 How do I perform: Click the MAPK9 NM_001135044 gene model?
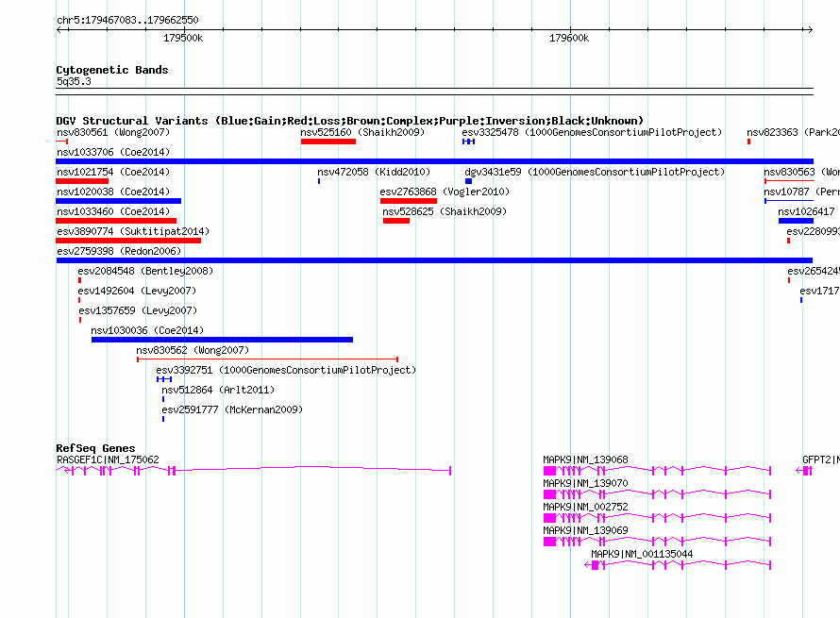(x=678, y=565)
